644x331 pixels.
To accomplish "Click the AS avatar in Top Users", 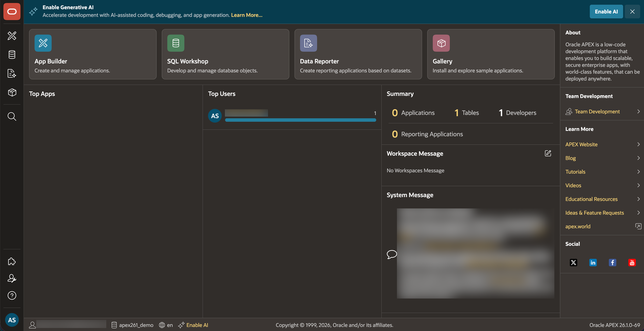I will tap(215, 116).
